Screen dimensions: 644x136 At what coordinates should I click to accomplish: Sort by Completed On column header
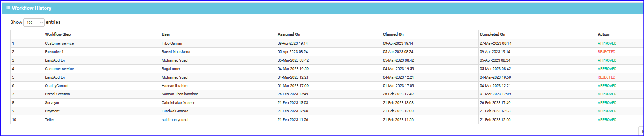pos(493,34)
